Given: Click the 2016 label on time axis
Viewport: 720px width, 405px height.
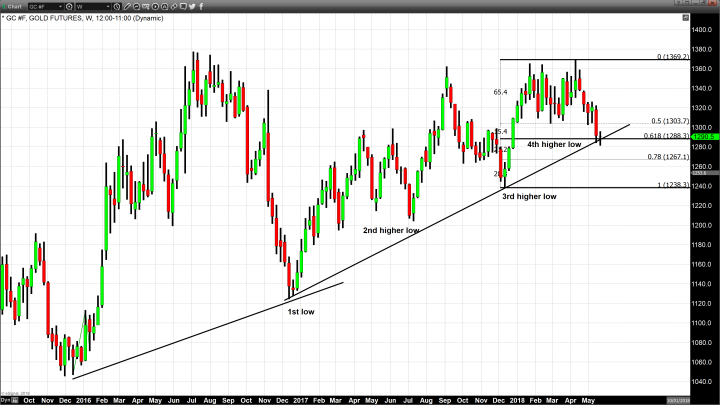Looking at the screenshot, I should coord(84,400).
